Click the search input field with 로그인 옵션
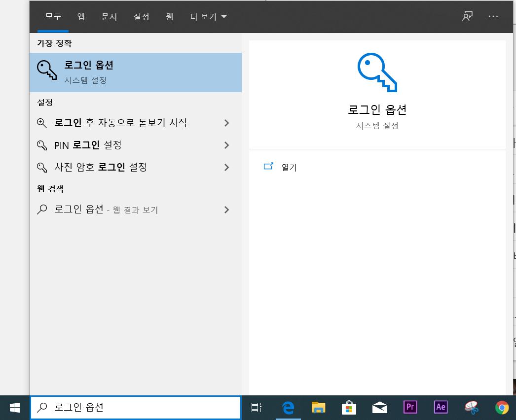The height and width of the screenshot is (420, 516). (136, 408)
